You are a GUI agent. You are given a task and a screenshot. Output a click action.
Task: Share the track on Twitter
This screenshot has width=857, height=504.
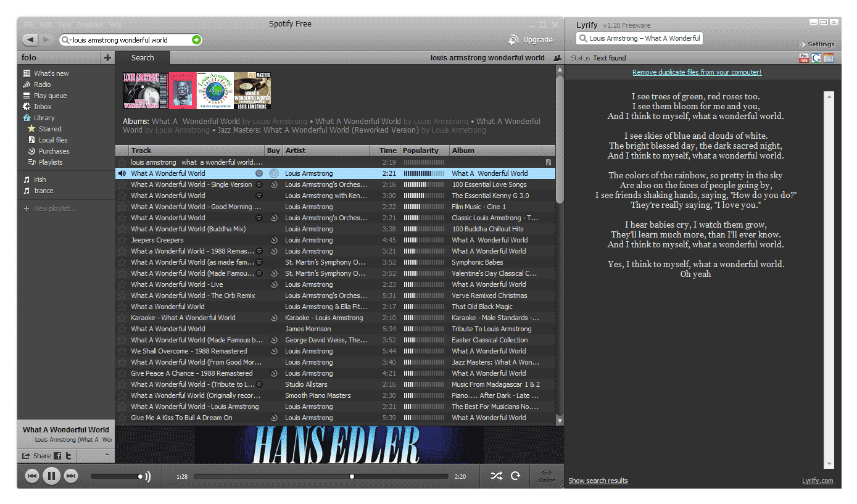69,456
